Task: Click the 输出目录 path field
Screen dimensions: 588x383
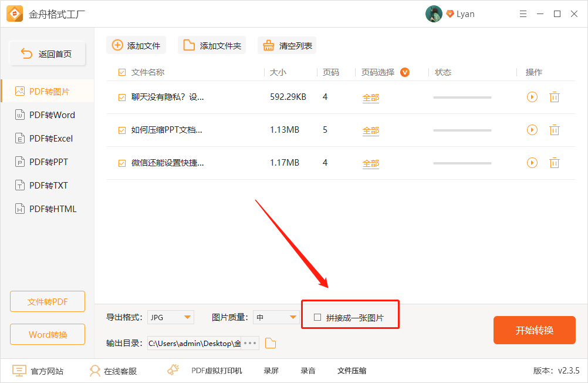Action: point(194,343)
